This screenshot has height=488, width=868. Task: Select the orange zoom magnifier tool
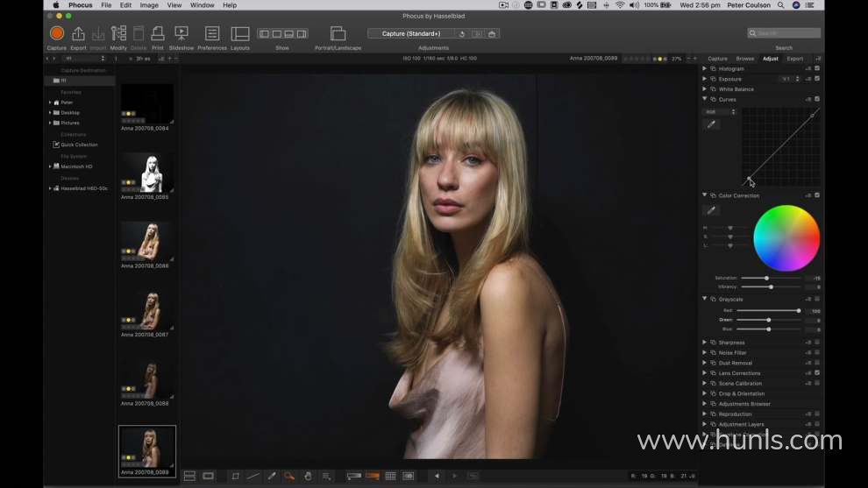pyautogui.click(x=289, y=476)
